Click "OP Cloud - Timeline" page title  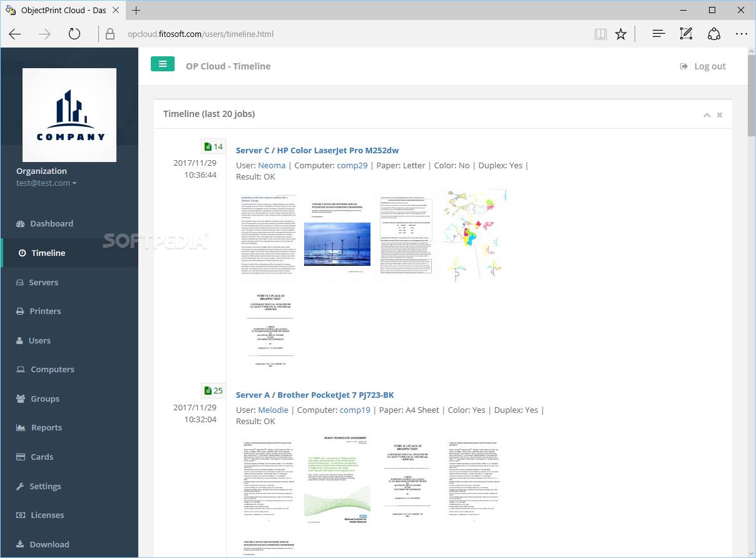click(x=228, y=66)
